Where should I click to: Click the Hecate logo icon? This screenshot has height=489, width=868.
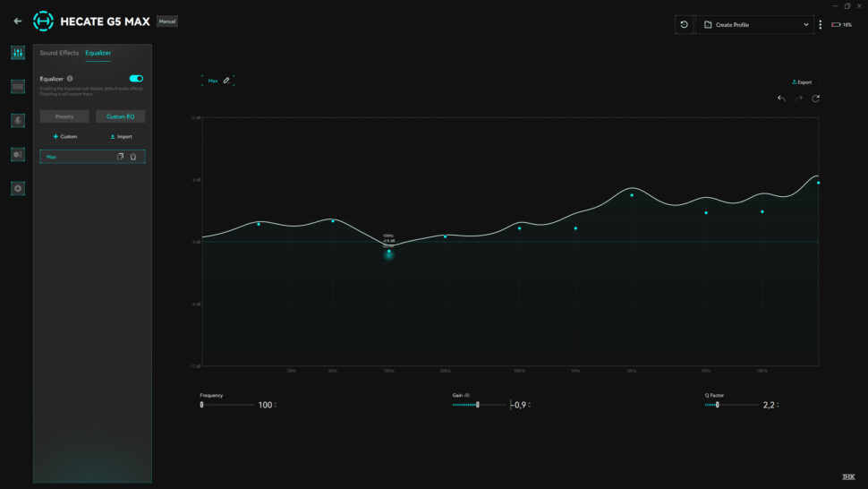point(43,21)
